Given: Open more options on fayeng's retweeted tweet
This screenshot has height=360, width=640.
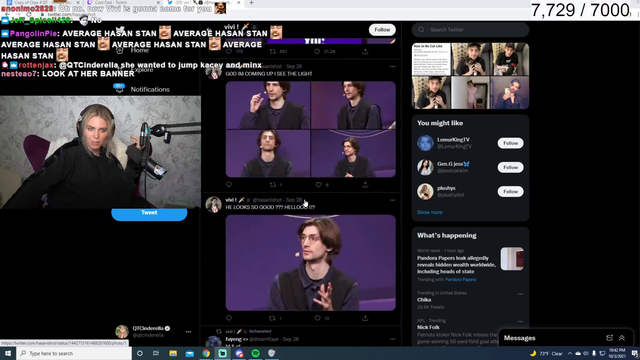Looking at the screenshot, I should [x=392, y=339].
